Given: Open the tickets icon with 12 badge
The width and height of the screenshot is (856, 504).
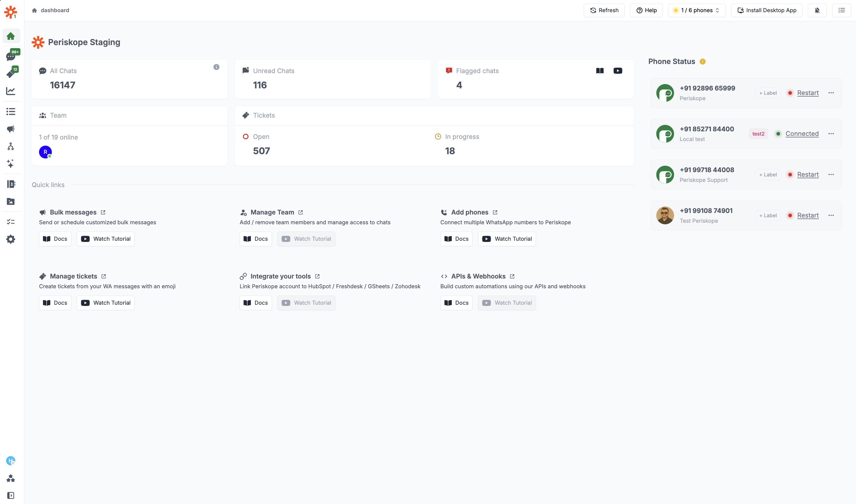Looking at the screenshot, I should pyautogui.click(x=11, y=73).
